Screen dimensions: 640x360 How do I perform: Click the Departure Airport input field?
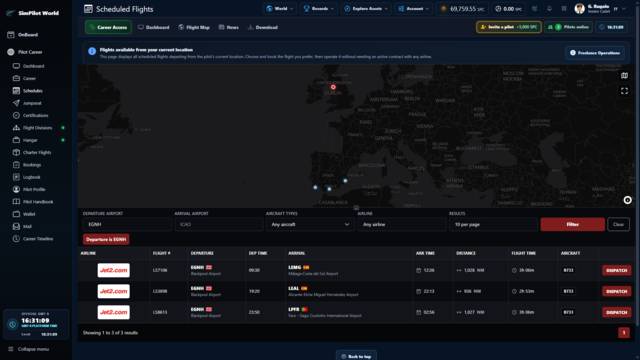tap(127, 224)
